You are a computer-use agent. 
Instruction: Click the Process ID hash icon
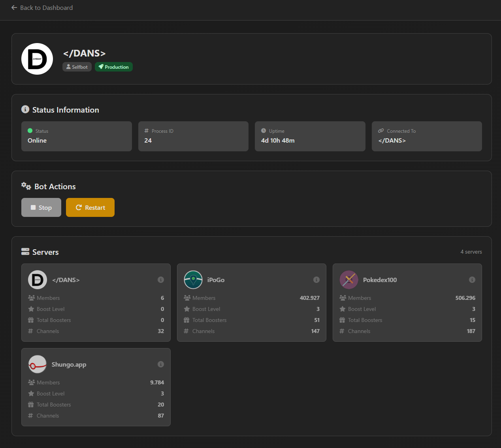tap(147, 131)
